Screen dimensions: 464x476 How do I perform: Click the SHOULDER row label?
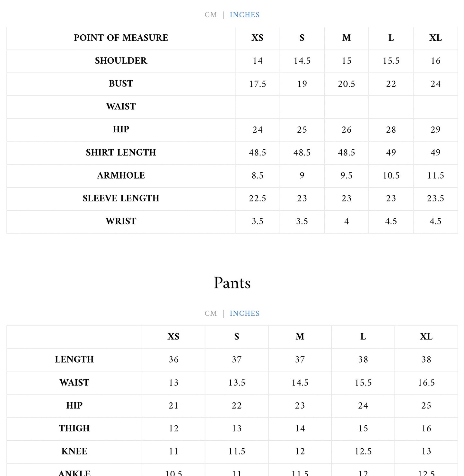click(121, 61)
